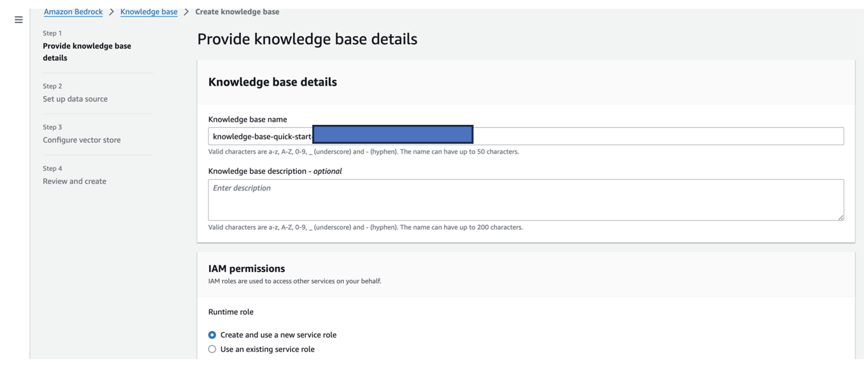The width and height of the screenshot is (868, 365).
Task: Click the blue redacted block in name field
Action: coord(392,134)
